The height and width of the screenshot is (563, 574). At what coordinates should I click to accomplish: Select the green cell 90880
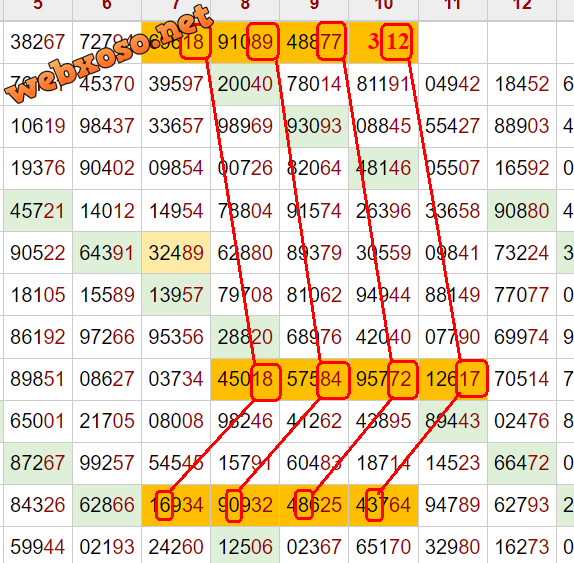(522, 211)
